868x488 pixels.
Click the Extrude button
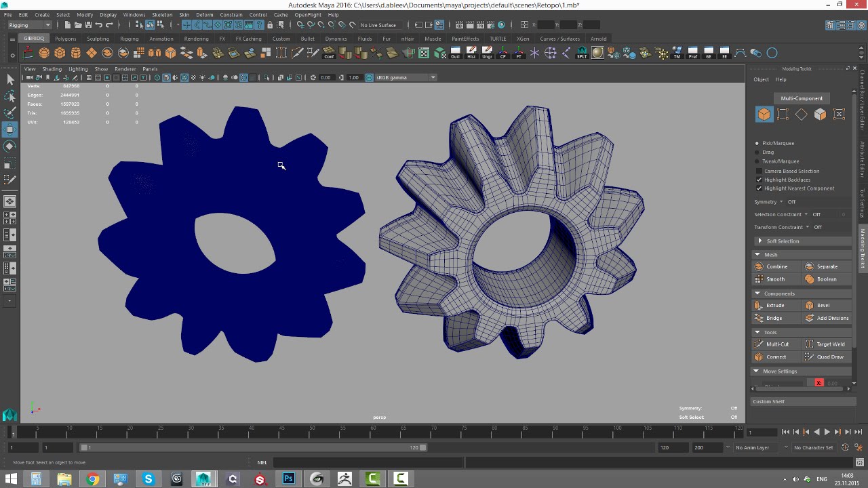776,305
